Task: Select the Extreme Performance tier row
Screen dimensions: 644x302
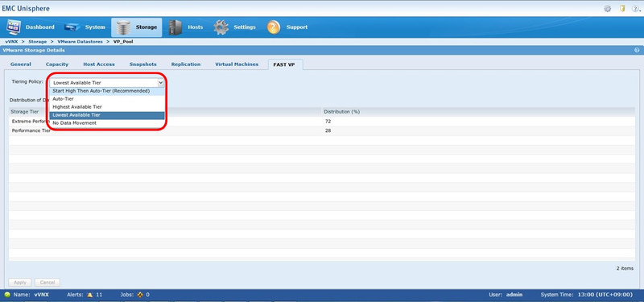Action: pos(322,122)
